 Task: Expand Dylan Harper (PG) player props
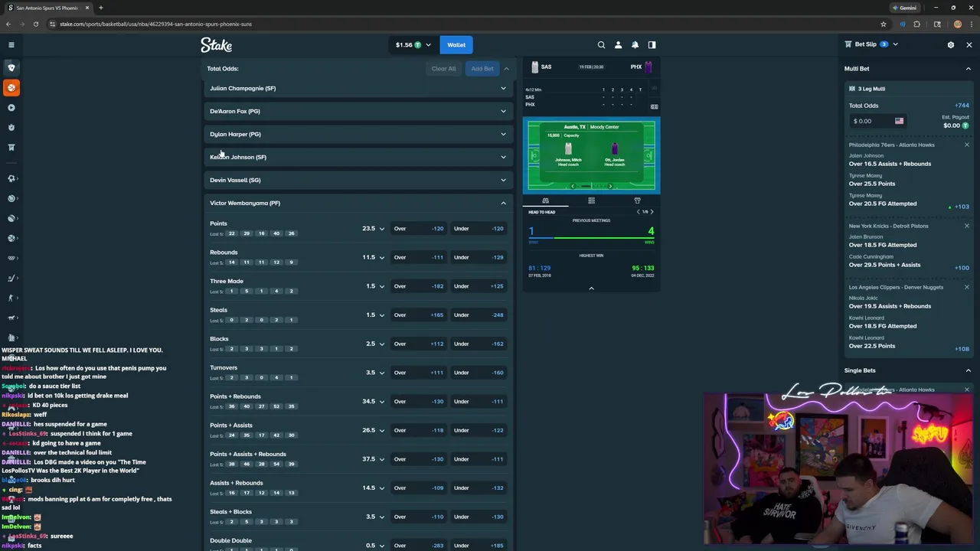(x=358, y=134)
